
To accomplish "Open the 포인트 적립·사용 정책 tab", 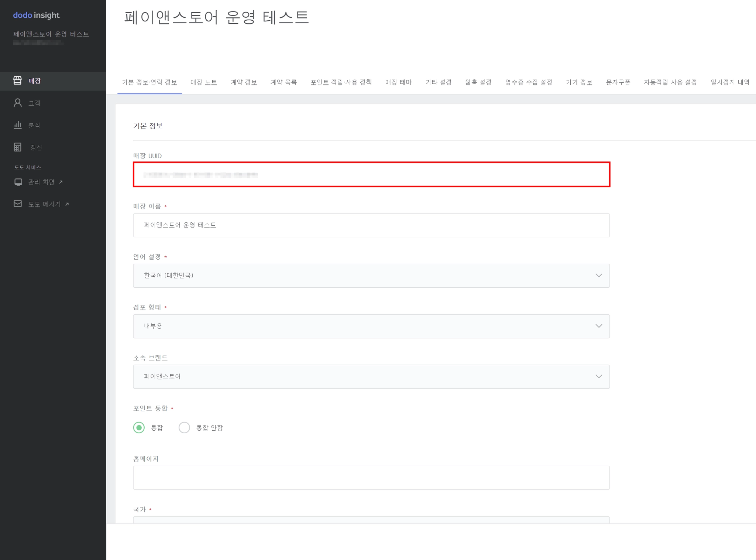I will click(341, 82).
